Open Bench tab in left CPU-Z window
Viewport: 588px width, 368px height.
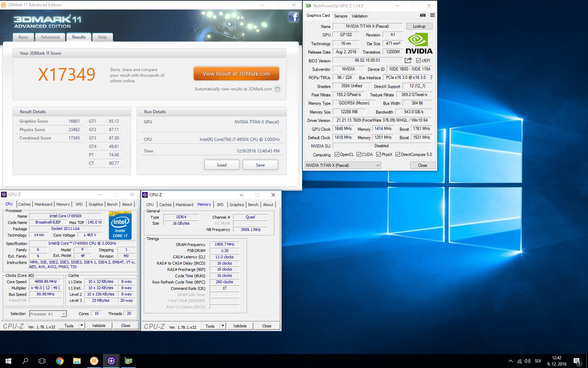(x=112, y=204)
